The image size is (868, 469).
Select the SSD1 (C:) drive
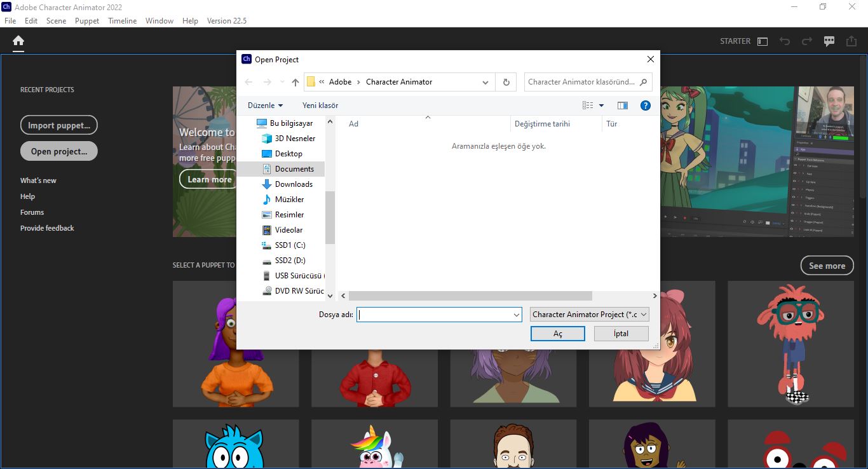(x=284, y=245)
